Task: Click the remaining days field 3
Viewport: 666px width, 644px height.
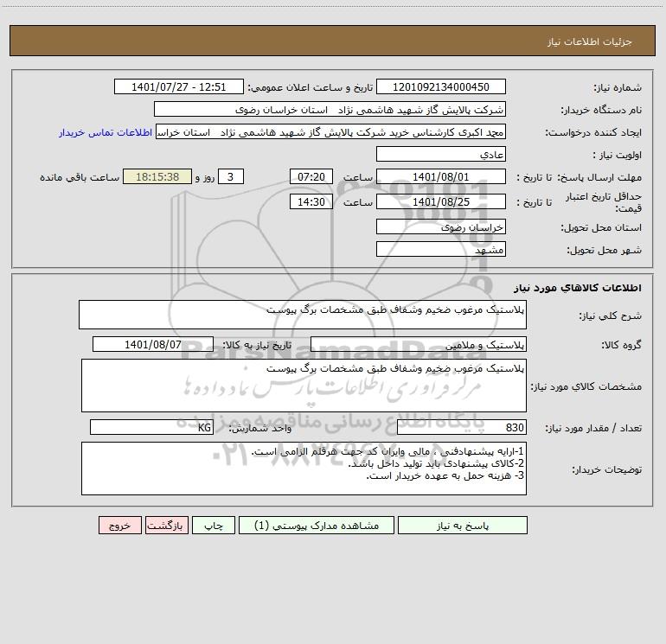Action: click(231, 176)
